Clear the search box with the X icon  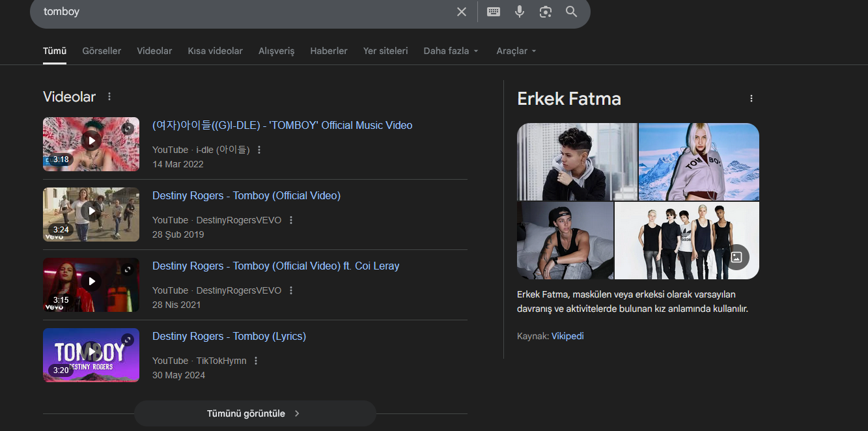pyautogui.click(x=462, y=12)
